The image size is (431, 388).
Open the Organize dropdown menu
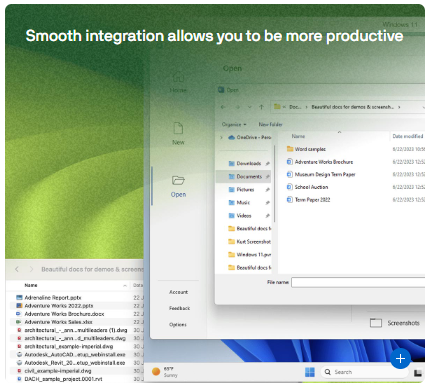tap(234, 124)
